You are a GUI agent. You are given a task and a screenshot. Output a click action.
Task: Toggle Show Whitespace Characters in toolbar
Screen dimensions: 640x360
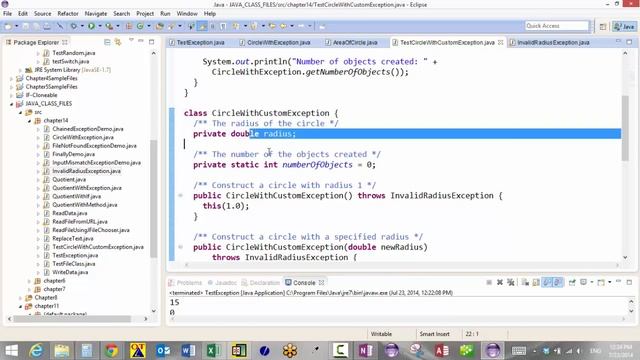click(223, 26)
